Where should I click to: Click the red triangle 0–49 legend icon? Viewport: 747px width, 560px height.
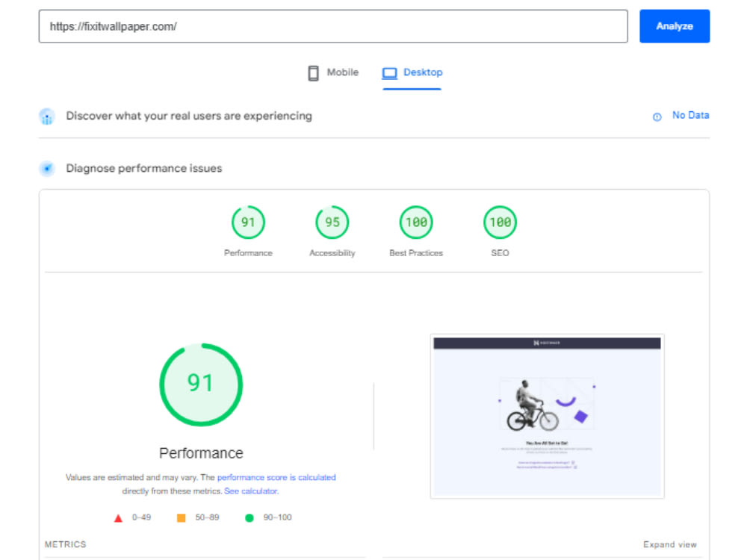(118, 518)
